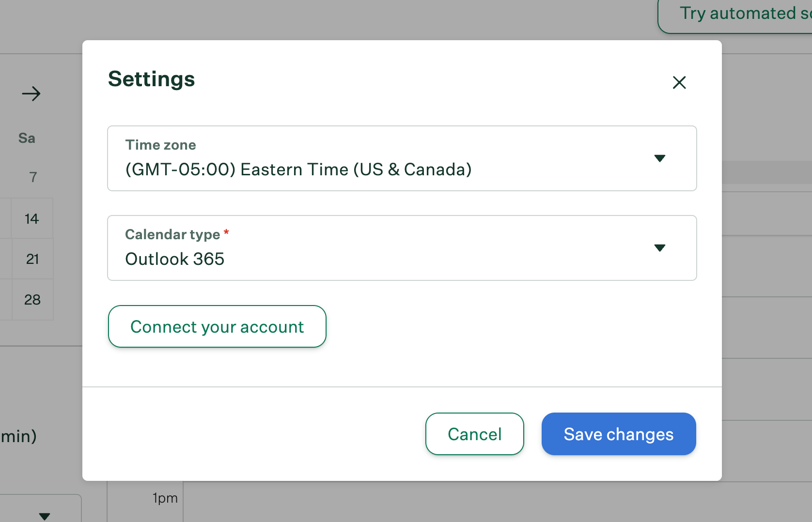
Task: Close the Settings dialog with the X icon
Action: tap(679, 83)
